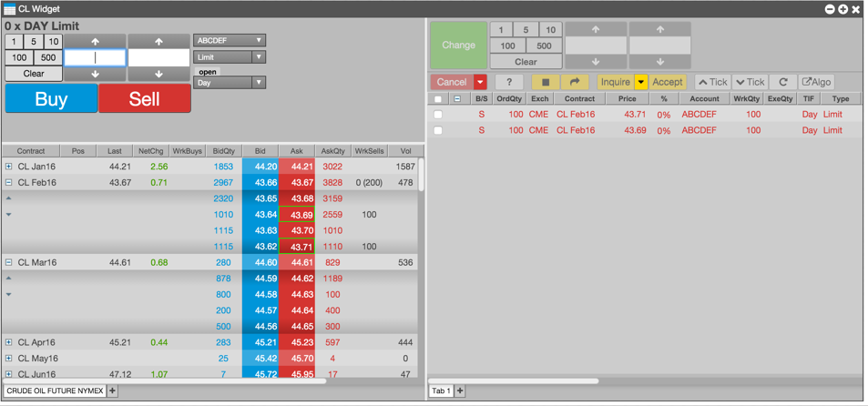Open the Limit order type dropdown

[x=230, y=57]
